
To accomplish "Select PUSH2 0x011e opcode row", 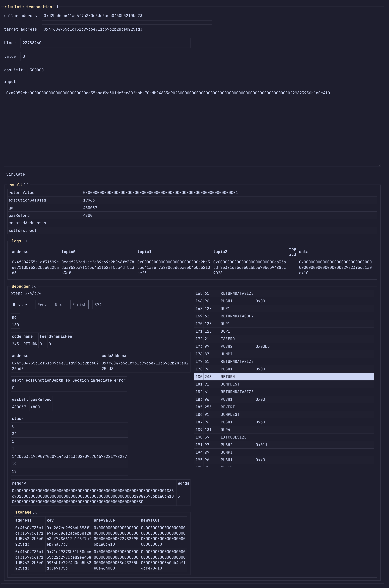I will pos(284,445).
